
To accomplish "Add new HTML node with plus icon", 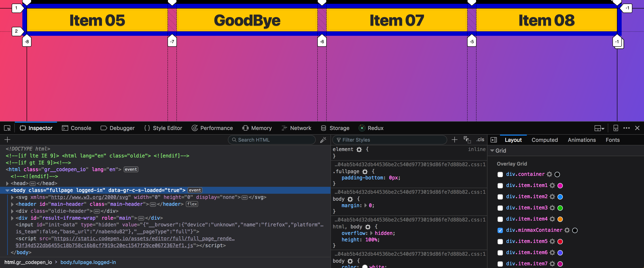I will pyautogui.click(x=7, y=140).
